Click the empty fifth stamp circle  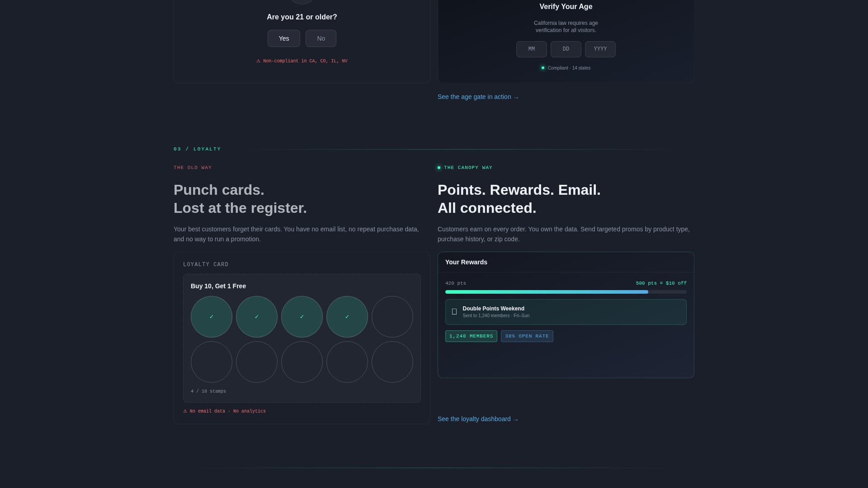pyautogui.click(x=392, y=317)
